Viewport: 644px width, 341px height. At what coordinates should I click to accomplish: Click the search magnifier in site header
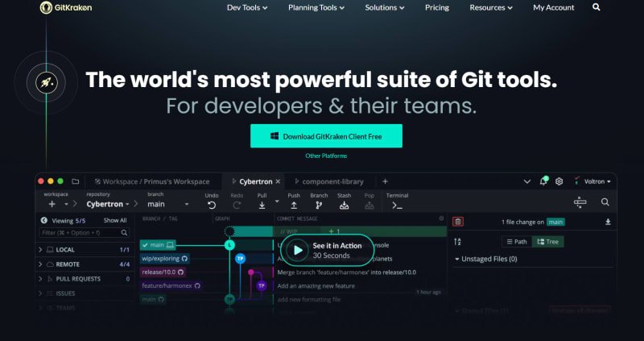(597, 7)
